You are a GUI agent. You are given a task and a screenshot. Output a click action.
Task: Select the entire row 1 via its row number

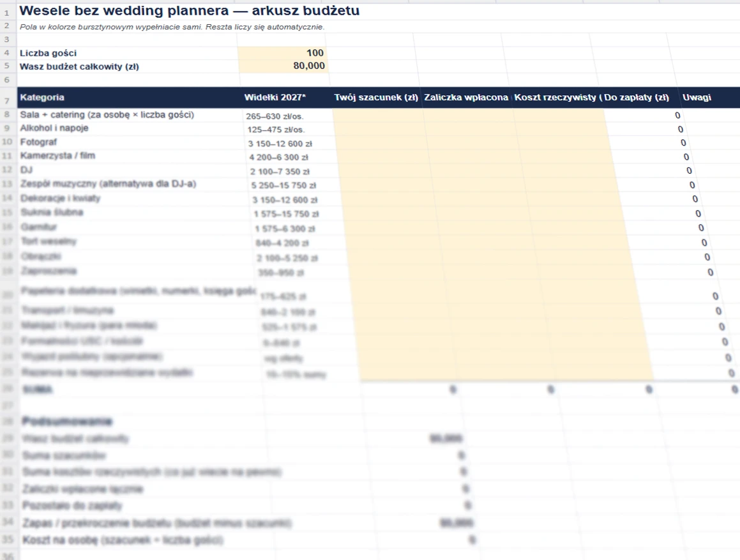pos(7,13)
